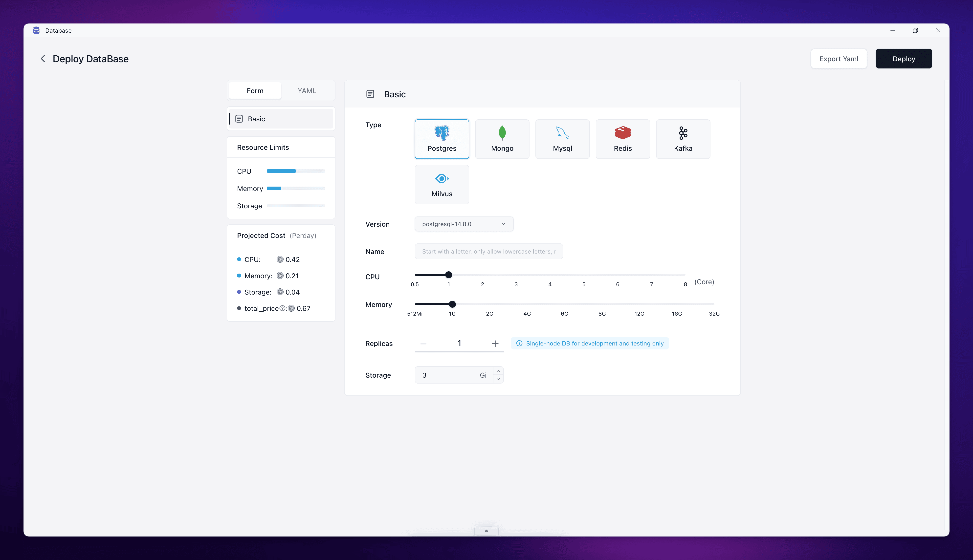Click the CPU resource limit progress bar

[295, 171]
